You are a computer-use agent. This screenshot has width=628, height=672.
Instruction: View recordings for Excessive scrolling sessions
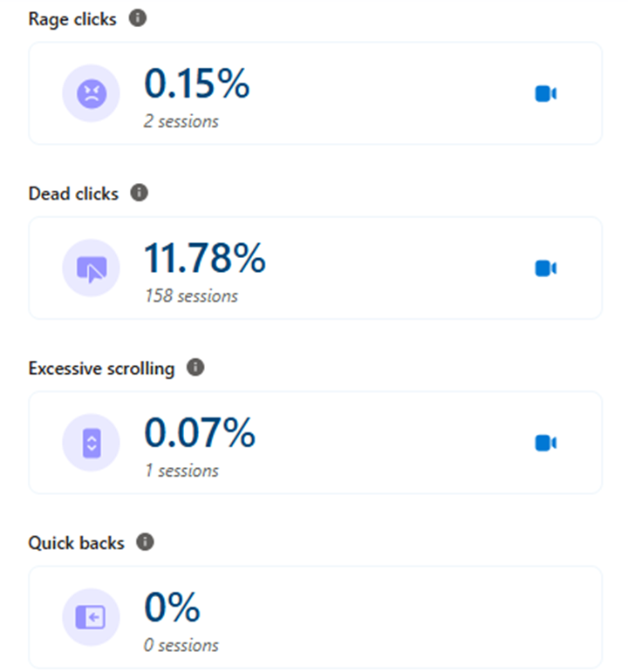coord(546,443)
